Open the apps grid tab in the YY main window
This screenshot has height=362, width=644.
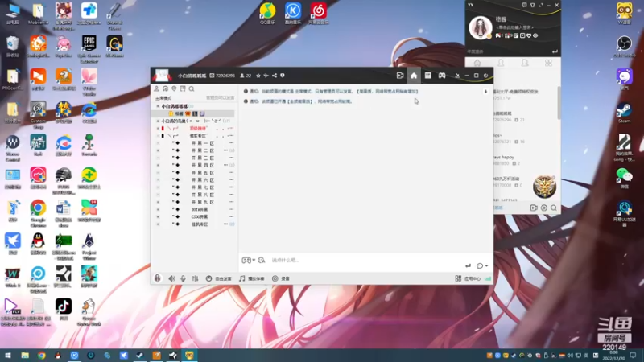click(548, 63)
